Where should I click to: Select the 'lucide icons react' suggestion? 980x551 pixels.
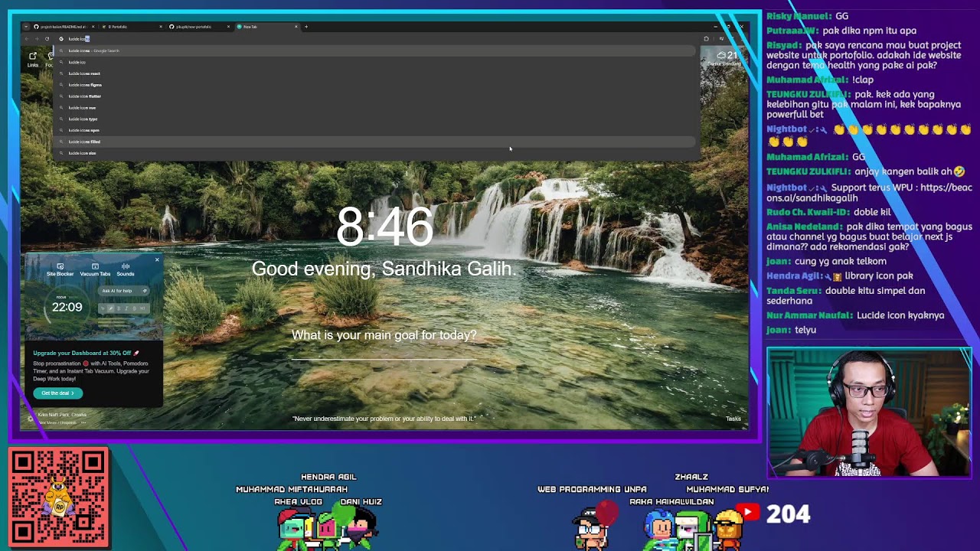pyautogui.click(x=375, y=73)
